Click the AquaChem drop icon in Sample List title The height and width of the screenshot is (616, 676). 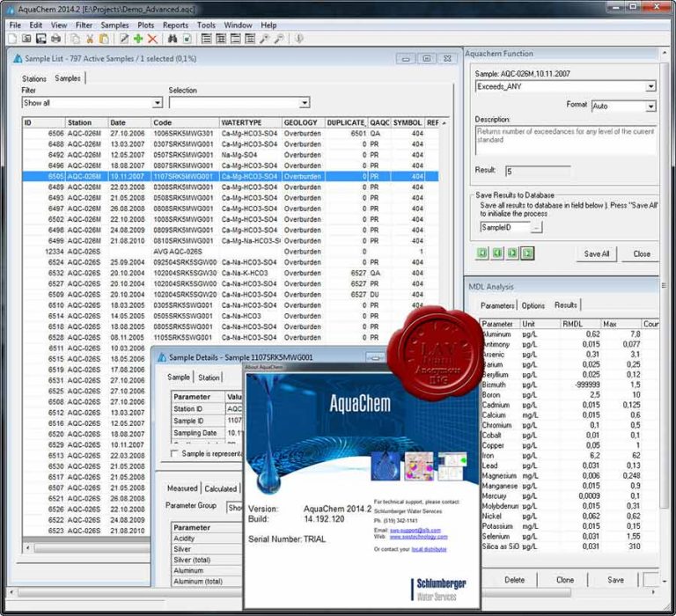click(18, 58)
